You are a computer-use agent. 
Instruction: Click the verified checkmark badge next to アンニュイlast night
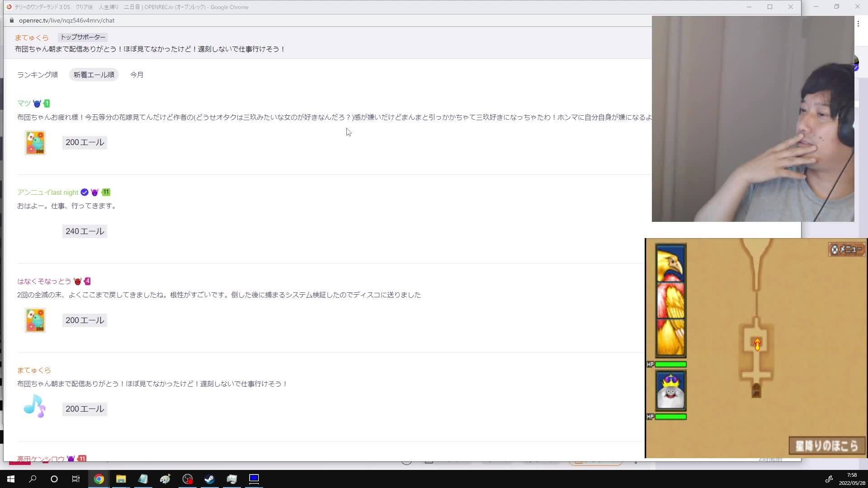click(x=85, y=192)
